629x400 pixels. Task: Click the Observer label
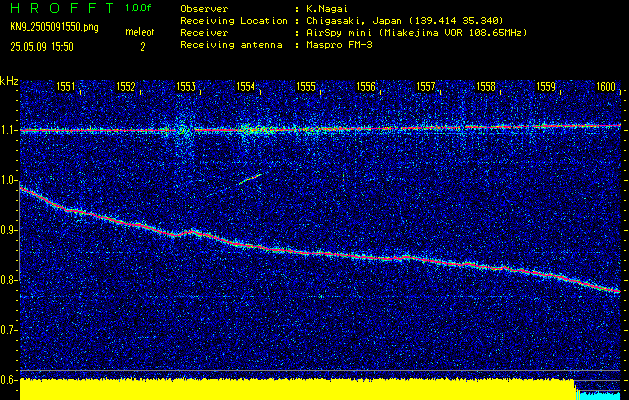coord(204,8)
